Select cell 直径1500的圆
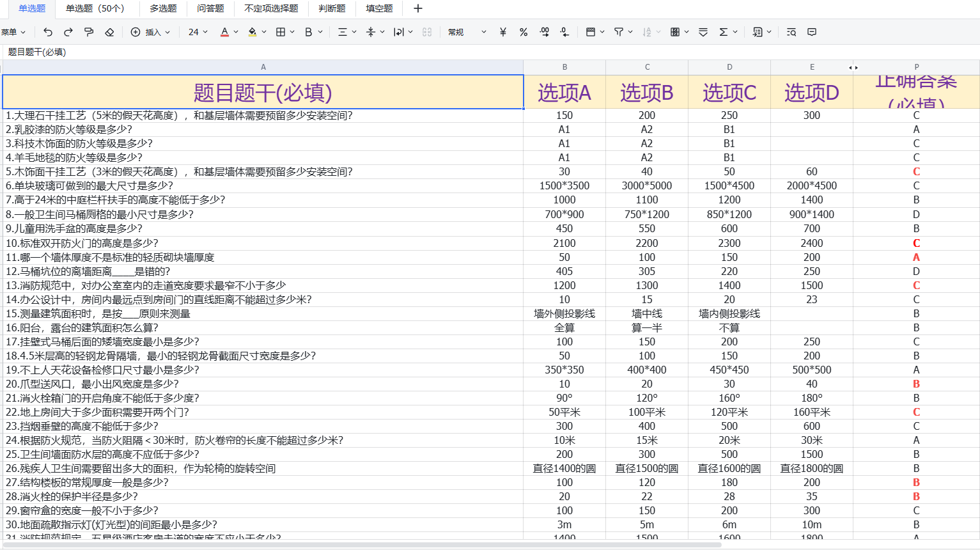 tap(647, 468)
